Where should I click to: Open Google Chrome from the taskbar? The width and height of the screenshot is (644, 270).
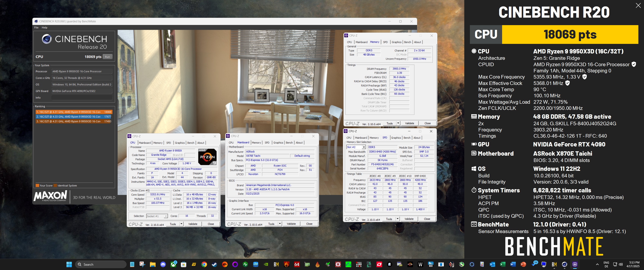[204, 264]
